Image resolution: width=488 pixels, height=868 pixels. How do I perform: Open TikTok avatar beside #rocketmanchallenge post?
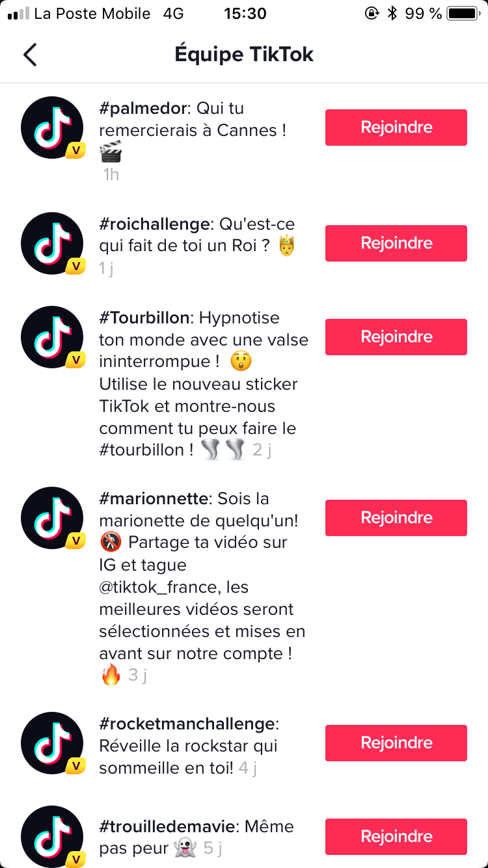pos(52,743)
